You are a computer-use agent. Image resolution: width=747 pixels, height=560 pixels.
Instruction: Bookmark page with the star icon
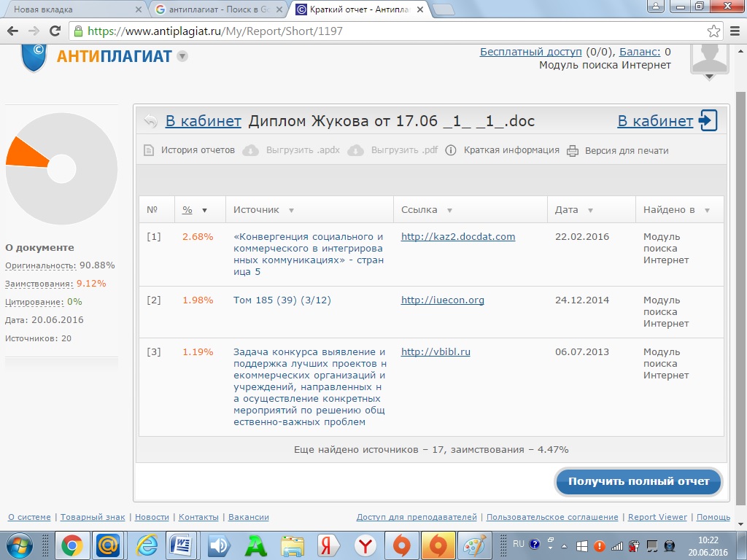click(x=713, y=31)
